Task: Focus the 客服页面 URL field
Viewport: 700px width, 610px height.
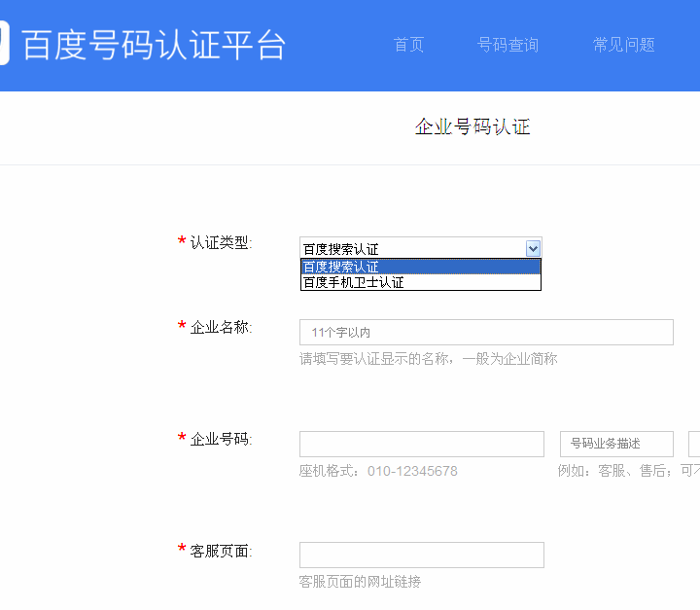Action: 421,556
